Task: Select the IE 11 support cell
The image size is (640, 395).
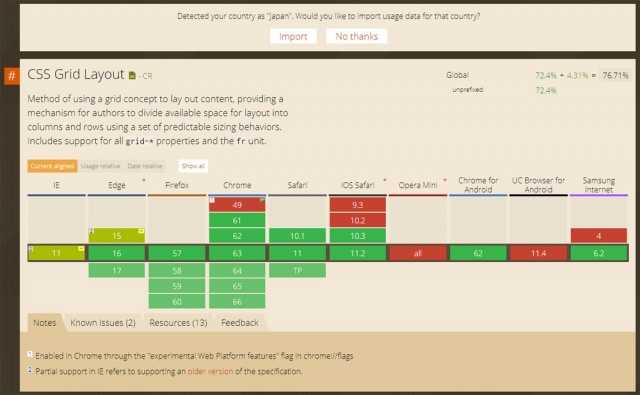Action: (56, 253)
